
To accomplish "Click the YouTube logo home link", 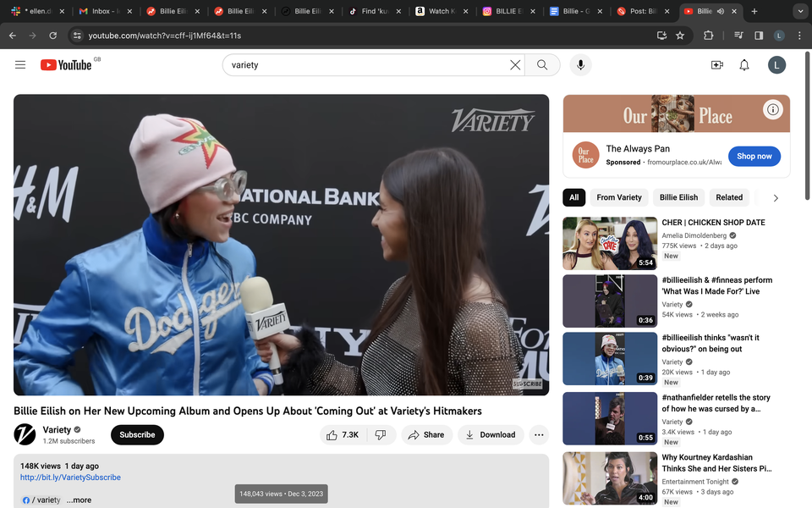I will coord(66,65).
